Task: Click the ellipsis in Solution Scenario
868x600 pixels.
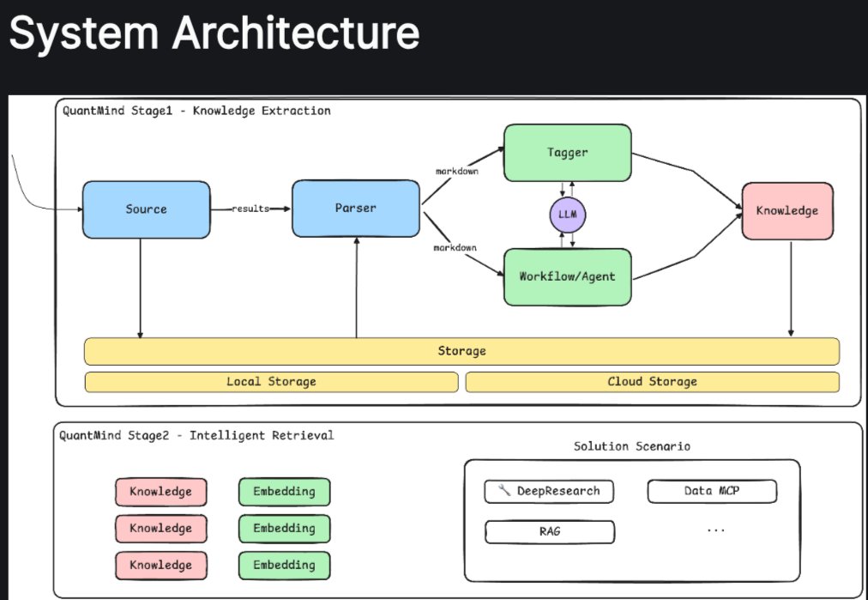Action: point(716,530)
